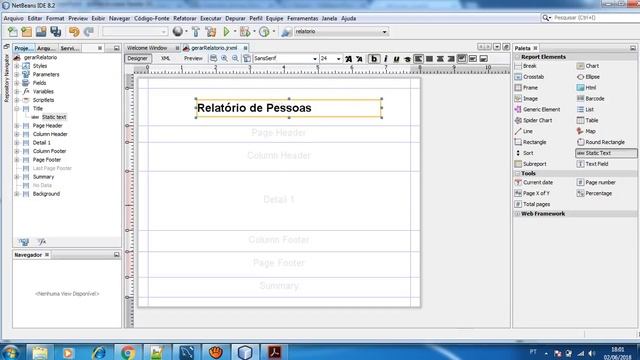Screen dimensions: 640x360
Task: Expand the Fields tree node
Action: click(x=17, y=83)
